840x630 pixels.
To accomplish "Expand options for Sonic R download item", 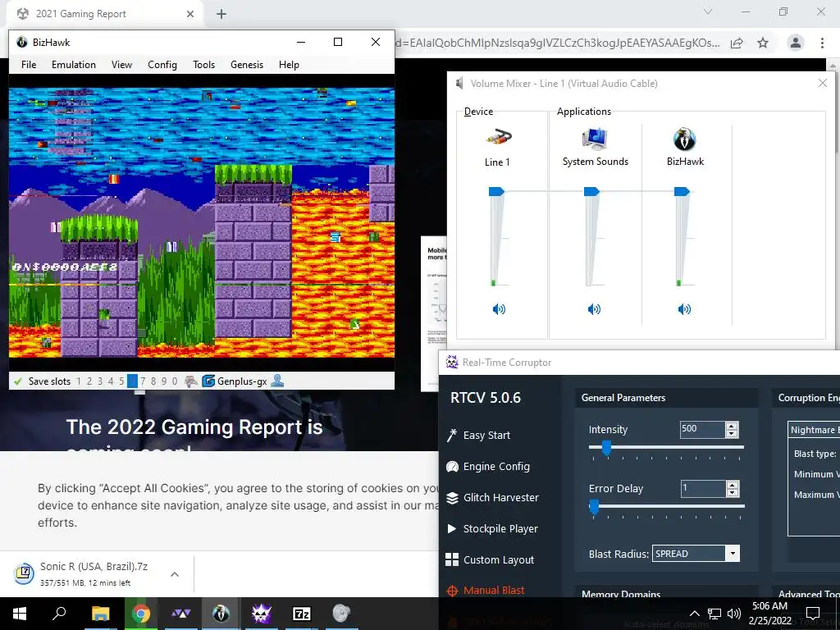I will 175,574.
